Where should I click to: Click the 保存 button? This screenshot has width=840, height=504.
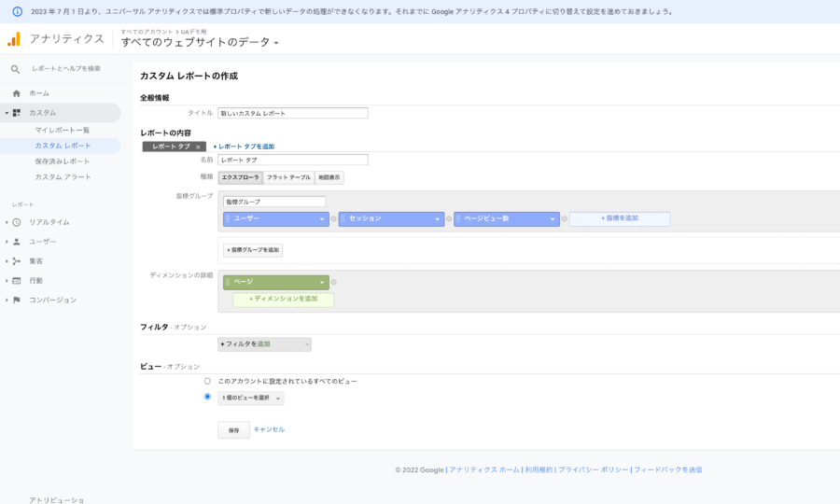[x=233, y=430]
